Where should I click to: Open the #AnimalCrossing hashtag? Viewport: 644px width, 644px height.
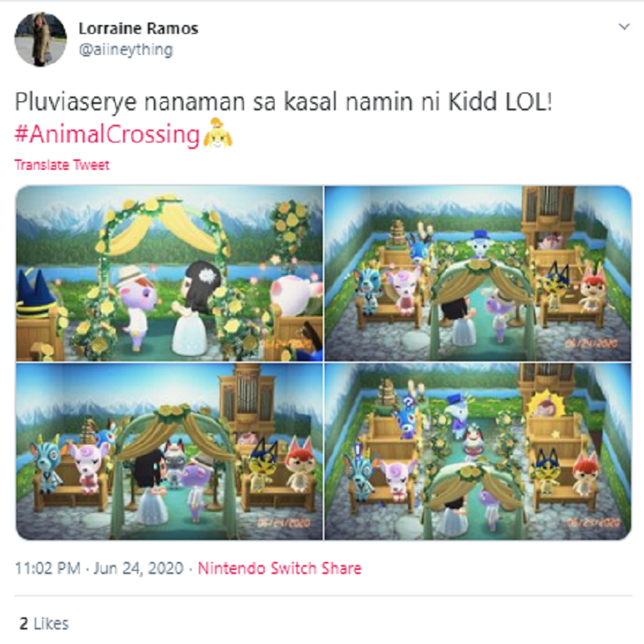(x=107, y=134)
